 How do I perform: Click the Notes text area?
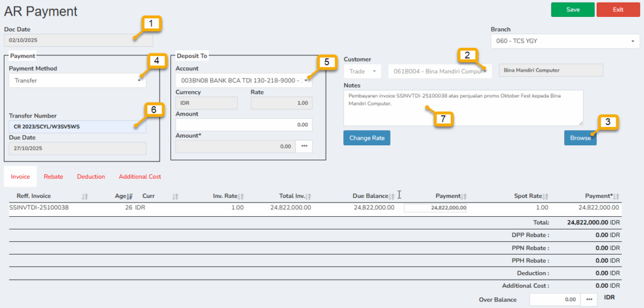[x=463, y=107]
